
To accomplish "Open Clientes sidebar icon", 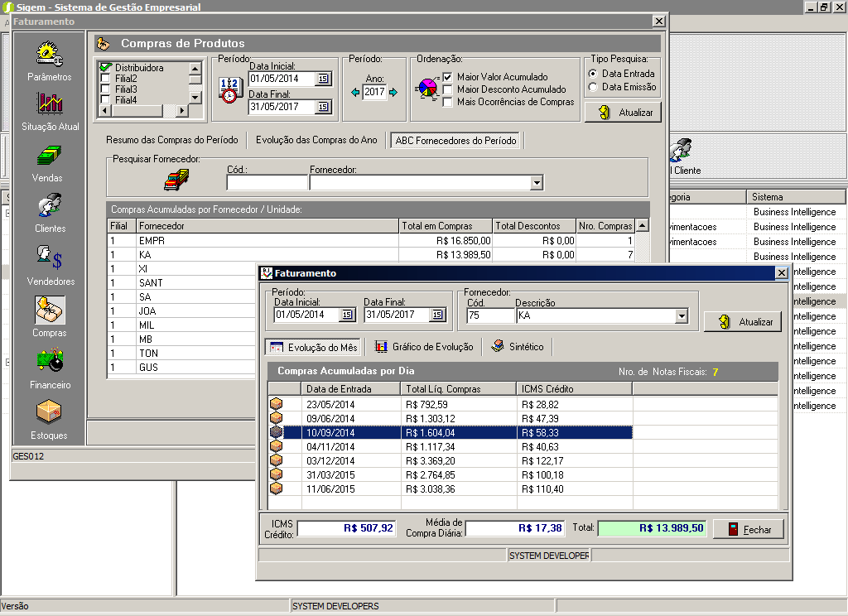I will (49, 206).
